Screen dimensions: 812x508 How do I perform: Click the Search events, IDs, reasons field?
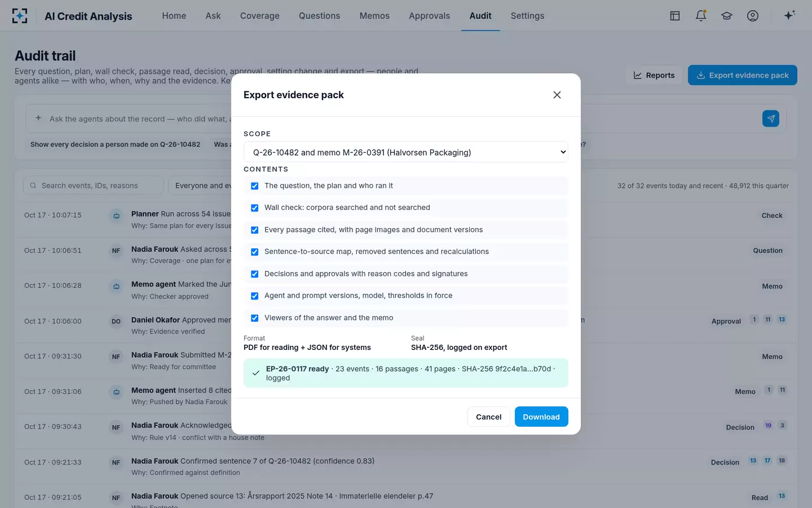coord(93,186)
